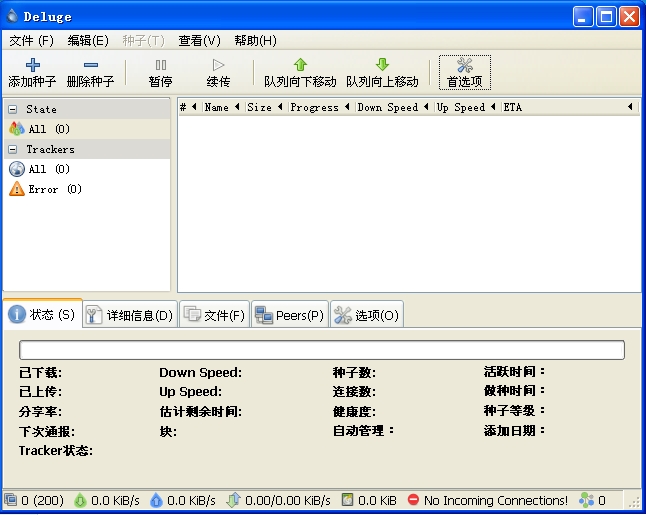Click the connections icon showing 0 (200)
Image resolution: width=646 pixels, height=515 pixels.
[x=10, y=500]
